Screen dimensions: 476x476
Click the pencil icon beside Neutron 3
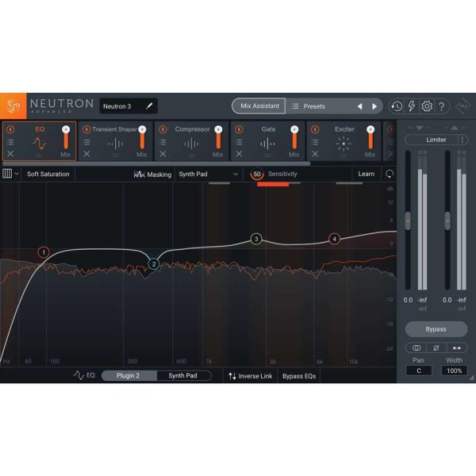click(148, 106)
